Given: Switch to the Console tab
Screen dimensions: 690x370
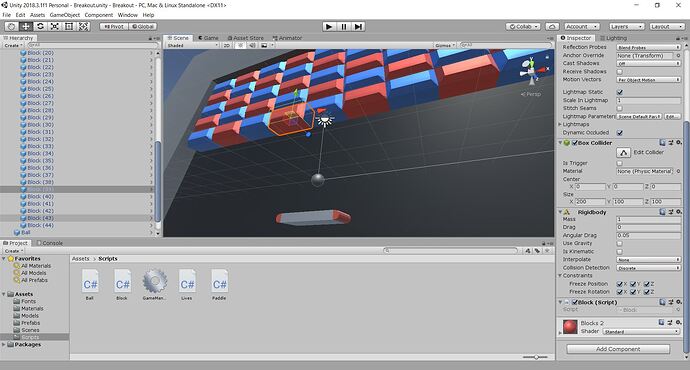Looking at the screenshot, I should point(50,243).
